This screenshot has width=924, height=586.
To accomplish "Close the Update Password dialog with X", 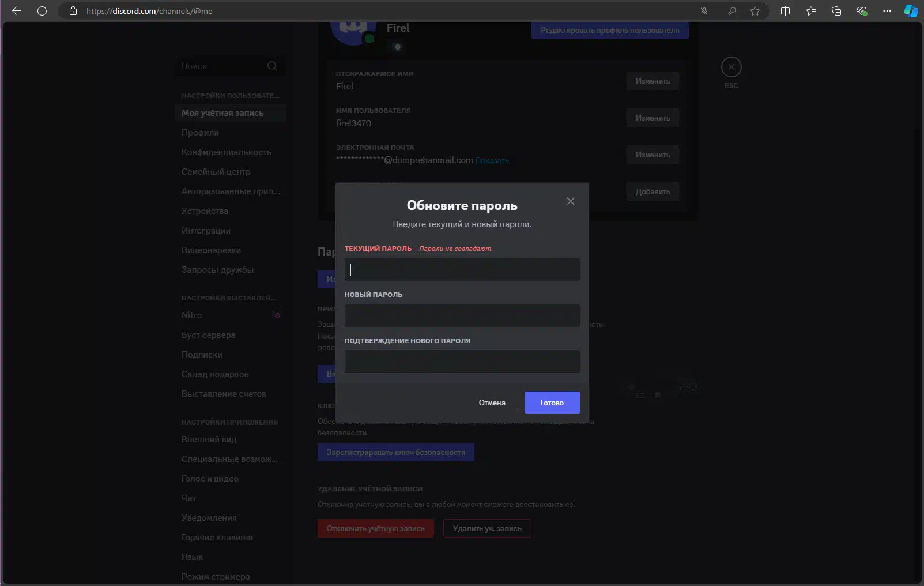I will 570,201.
